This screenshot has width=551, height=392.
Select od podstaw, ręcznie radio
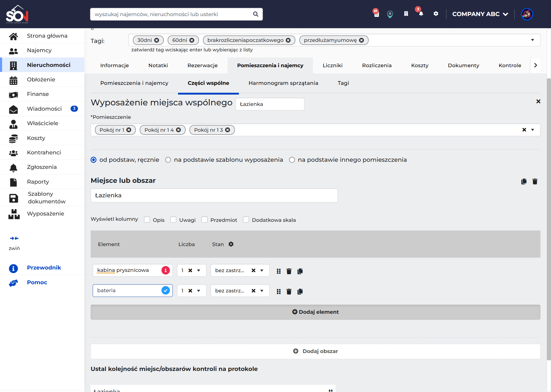[94, 160]
